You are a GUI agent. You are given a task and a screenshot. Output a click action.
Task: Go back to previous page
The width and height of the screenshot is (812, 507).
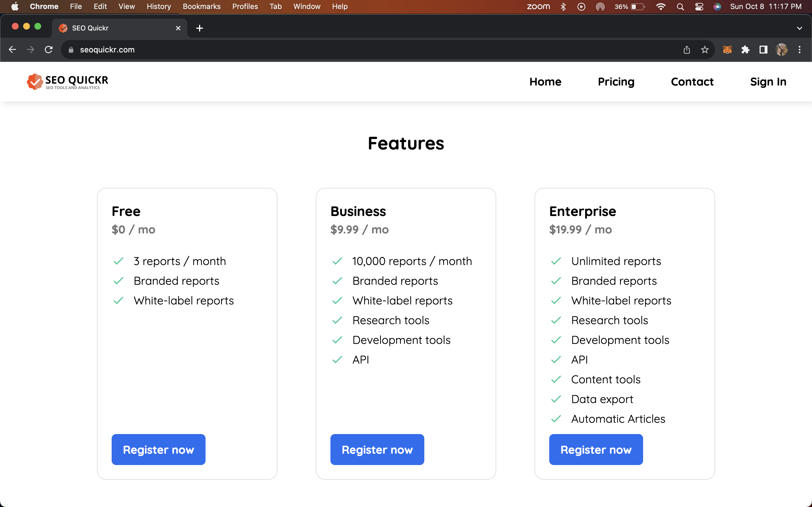(12, 50)
